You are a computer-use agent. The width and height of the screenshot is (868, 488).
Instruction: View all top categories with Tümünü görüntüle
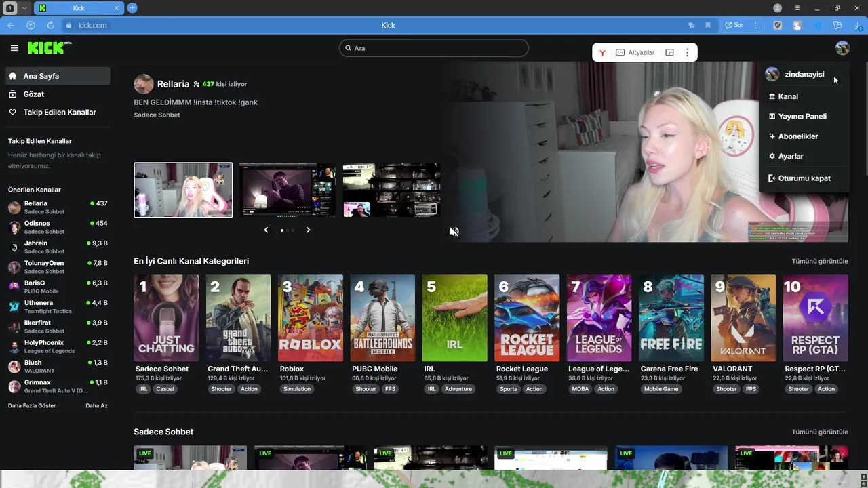pos(819,261)
